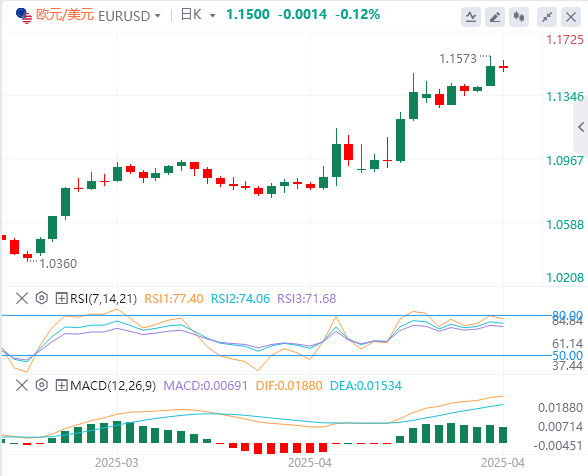Click the MACD(12,26,9) label
The width and height of the screenshot is (588, 476).
click(x=113, y=386)
